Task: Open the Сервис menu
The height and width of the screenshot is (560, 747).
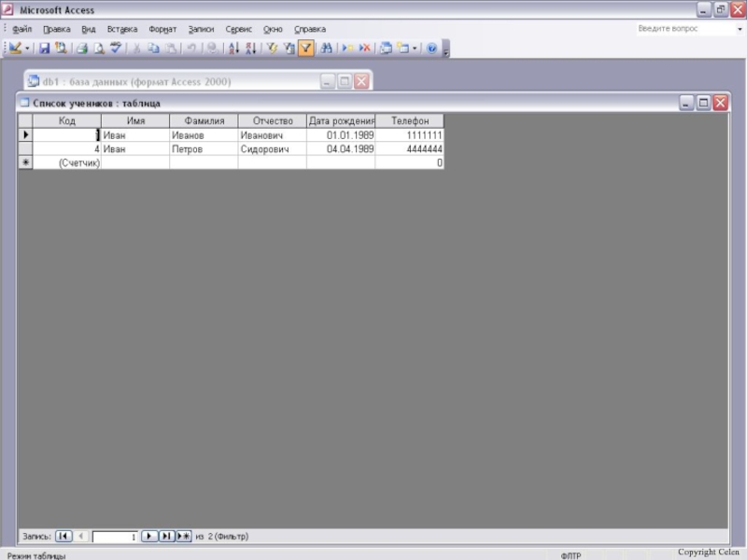Action: [x=239, y=29]
